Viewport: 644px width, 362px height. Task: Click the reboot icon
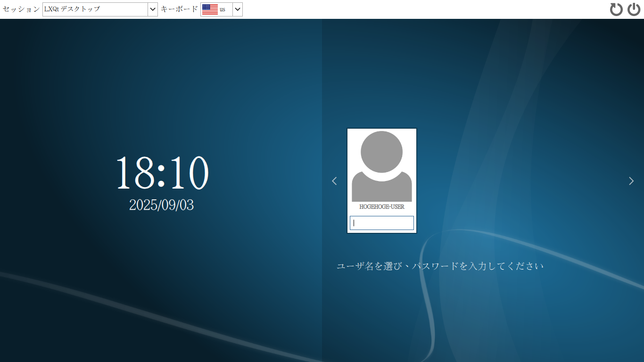tap(616, 9)
